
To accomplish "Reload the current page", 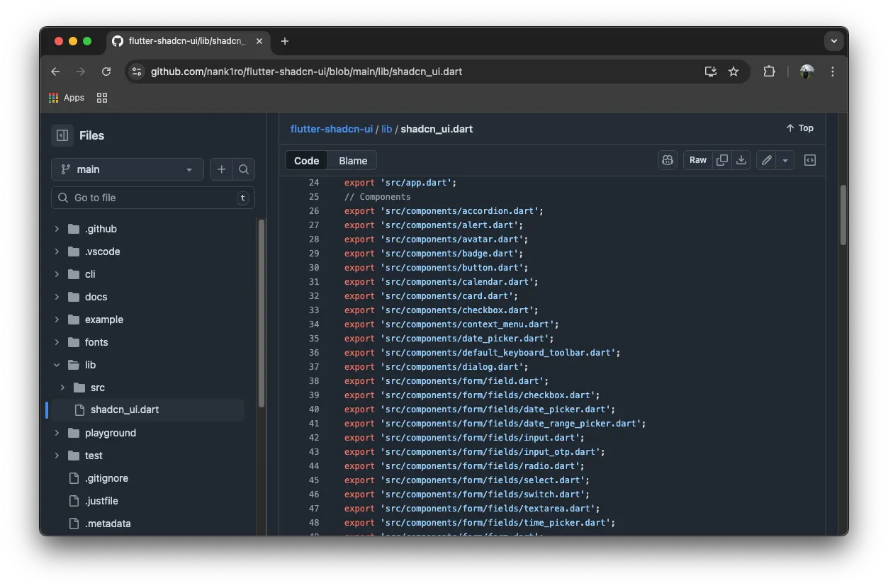I will pyautogui.click(x=106, y=72).
